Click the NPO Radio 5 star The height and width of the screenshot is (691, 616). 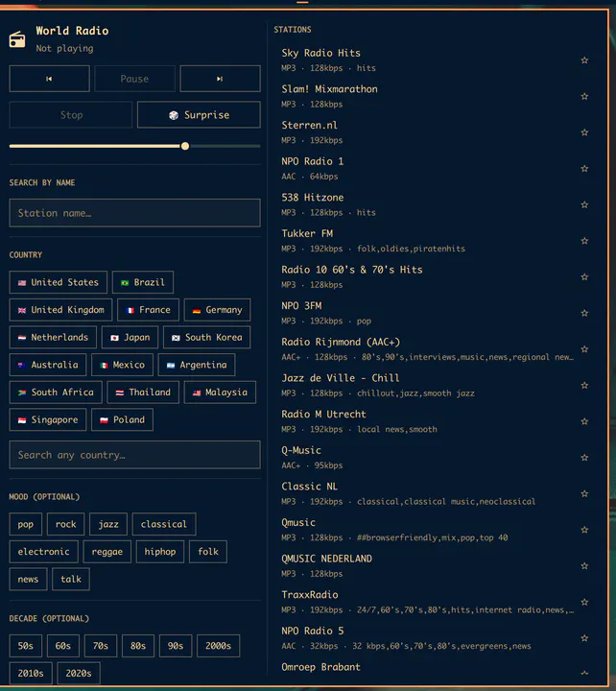tap(584, 638)
